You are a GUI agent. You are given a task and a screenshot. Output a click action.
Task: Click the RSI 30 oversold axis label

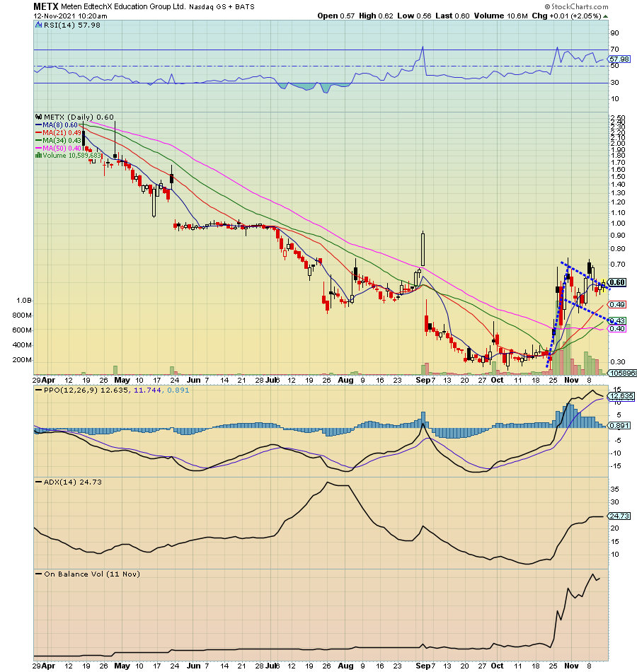pos(614,82)
